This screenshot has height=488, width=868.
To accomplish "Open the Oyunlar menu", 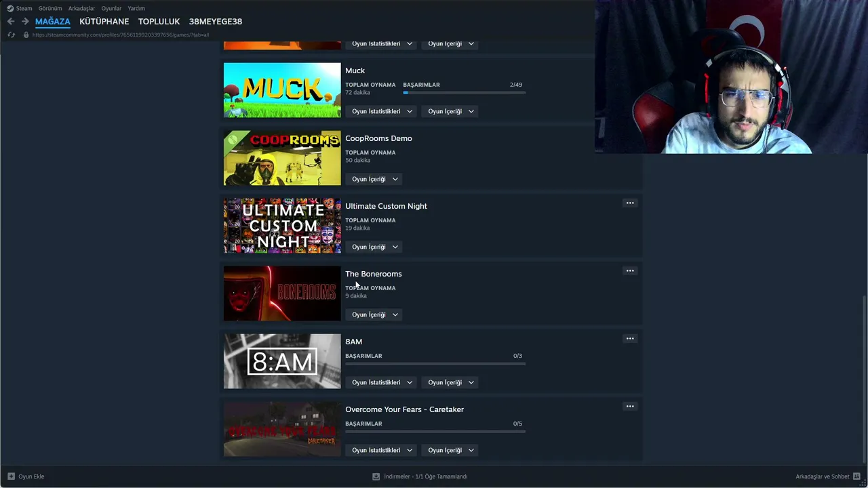I will coord(111,8).
